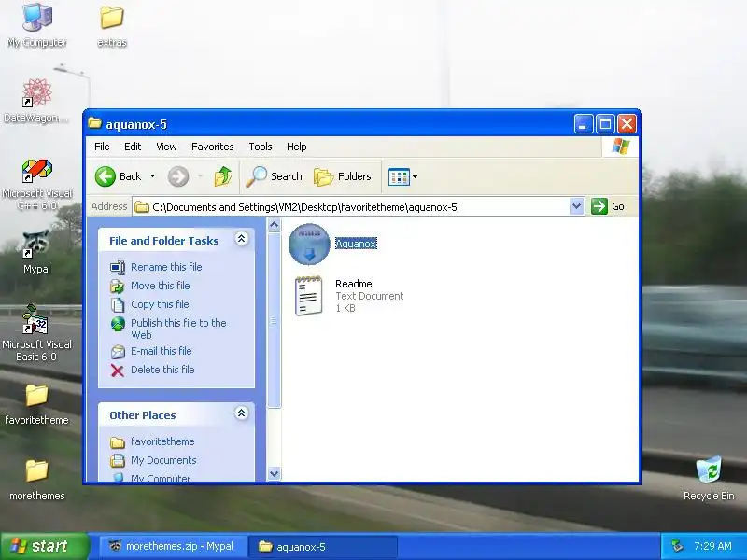Click the disabled Forward arrow button

coord(178,176)
